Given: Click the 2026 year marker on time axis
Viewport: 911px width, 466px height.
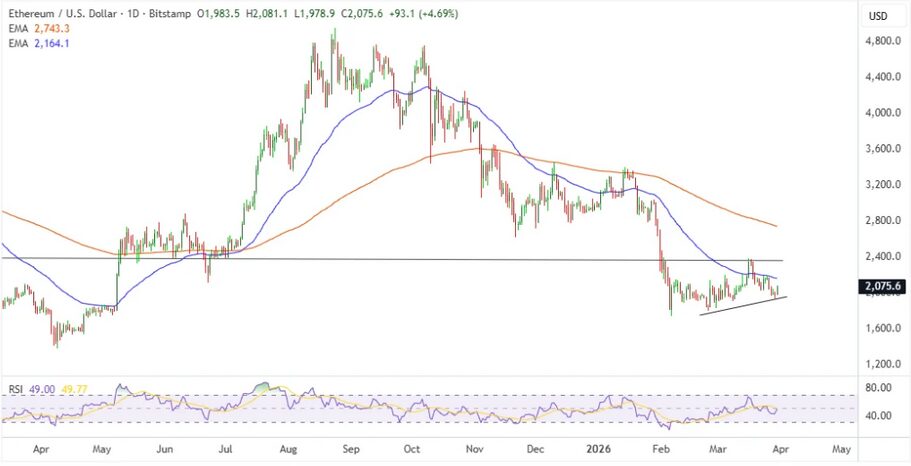Looking at the screenshot, I should pos(598,450).
